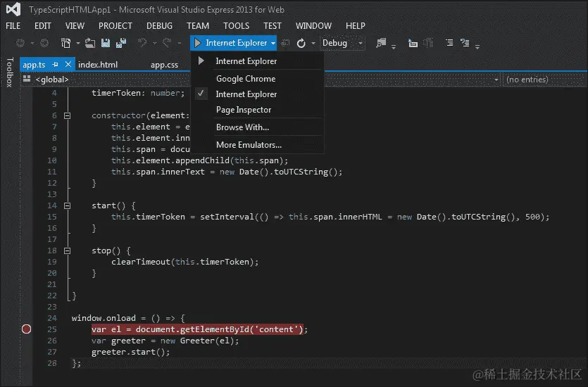
Task: Click the window.onload line of code
Action: tap(128, 318)
